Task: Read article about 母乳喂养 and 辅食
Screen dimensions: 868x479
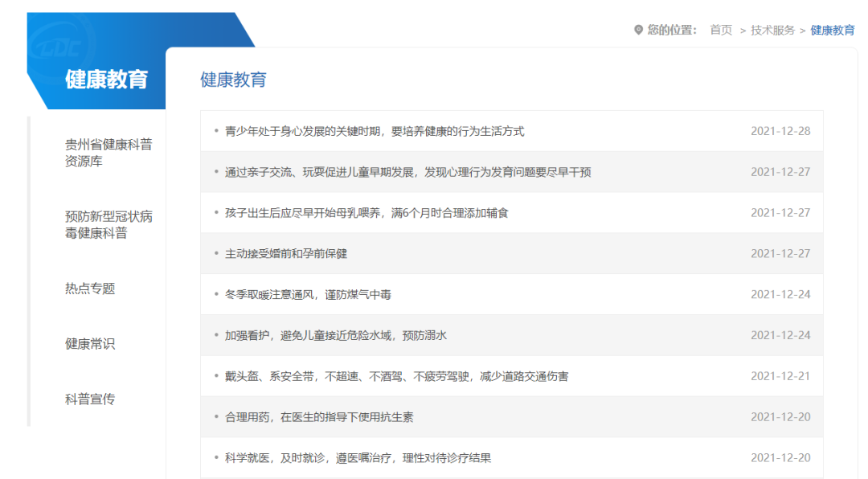Action: click(366, 213)
